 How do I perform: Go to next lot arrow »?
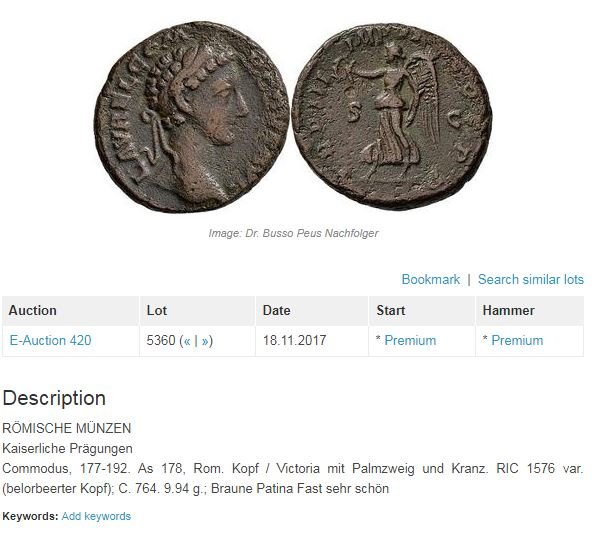tap(205, 341)
